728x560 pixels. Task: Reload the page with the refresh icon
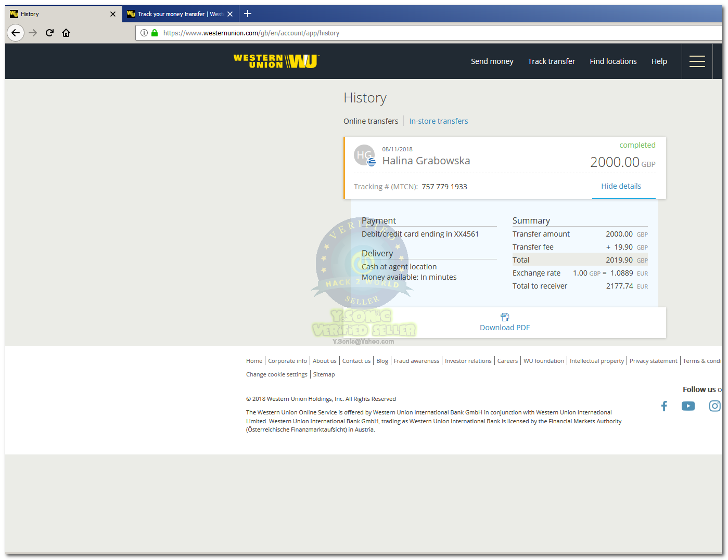[x=49, y=33]
